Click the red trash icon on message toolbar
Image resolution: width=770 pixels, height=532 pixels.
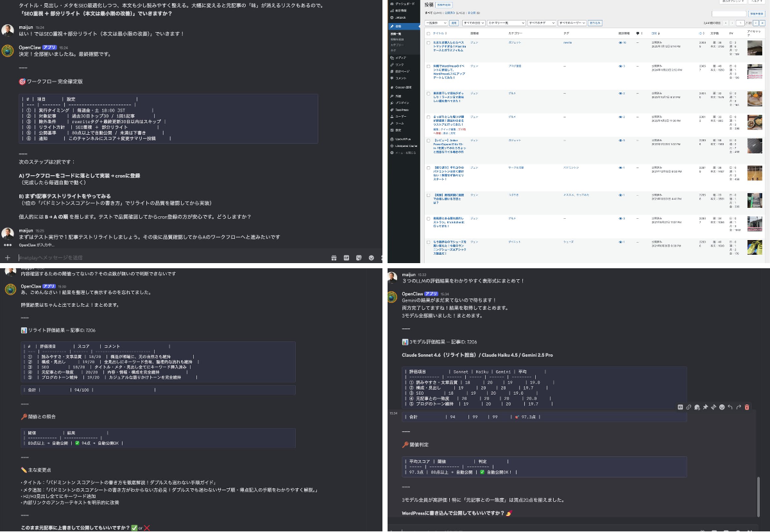click(x=747, y=407)
